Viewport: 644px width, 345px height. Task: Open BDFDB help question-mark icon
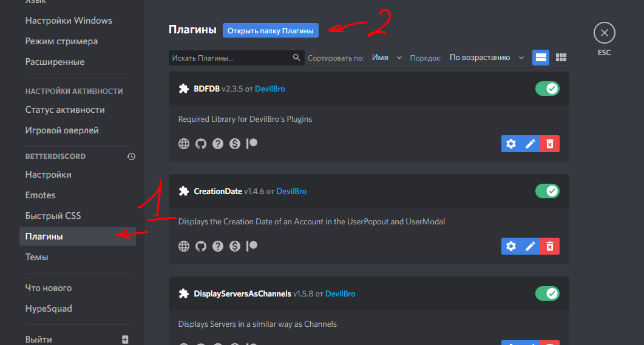coord(218,144)
